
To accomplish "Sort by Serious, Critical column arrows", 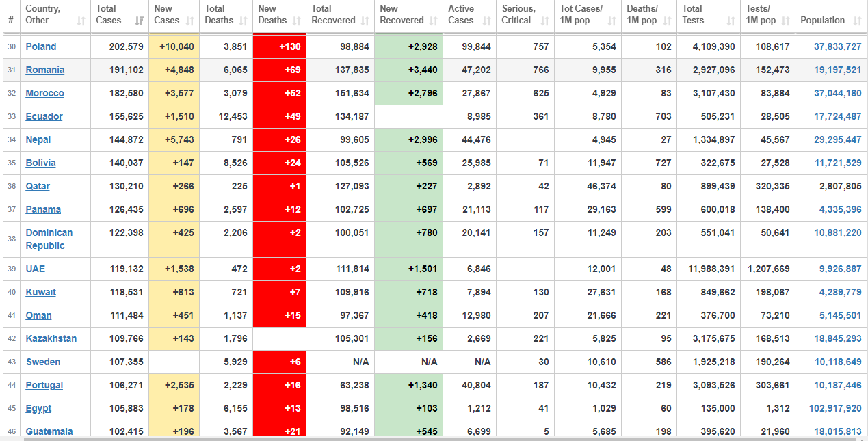I will pos(545,21).
